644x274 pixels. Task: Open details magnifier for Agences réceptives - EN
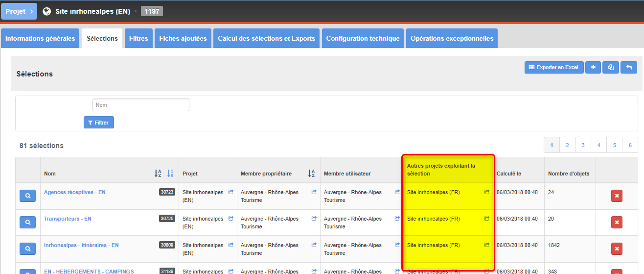pyautogui.click(x=28, y=196)
